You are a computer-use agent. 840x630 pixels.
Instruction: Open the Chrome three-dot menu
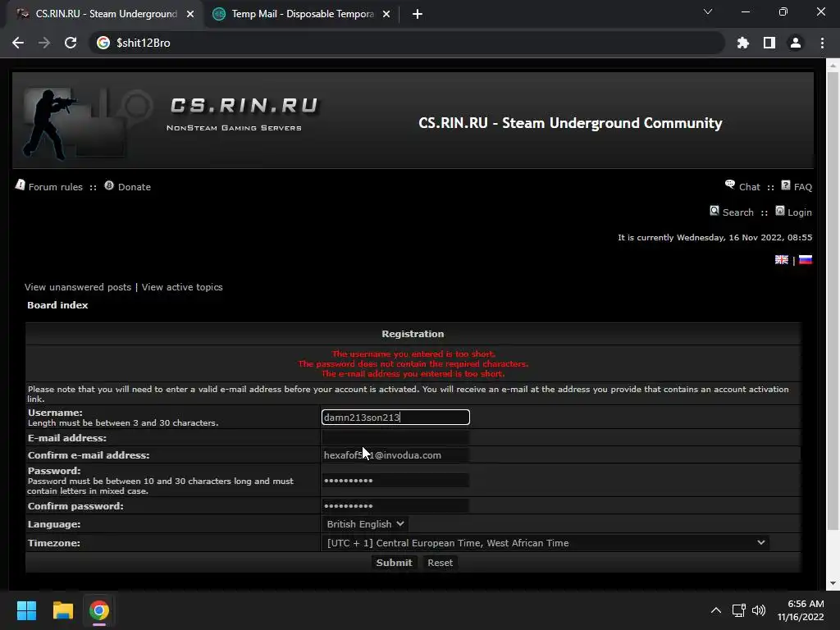[822, 43]
